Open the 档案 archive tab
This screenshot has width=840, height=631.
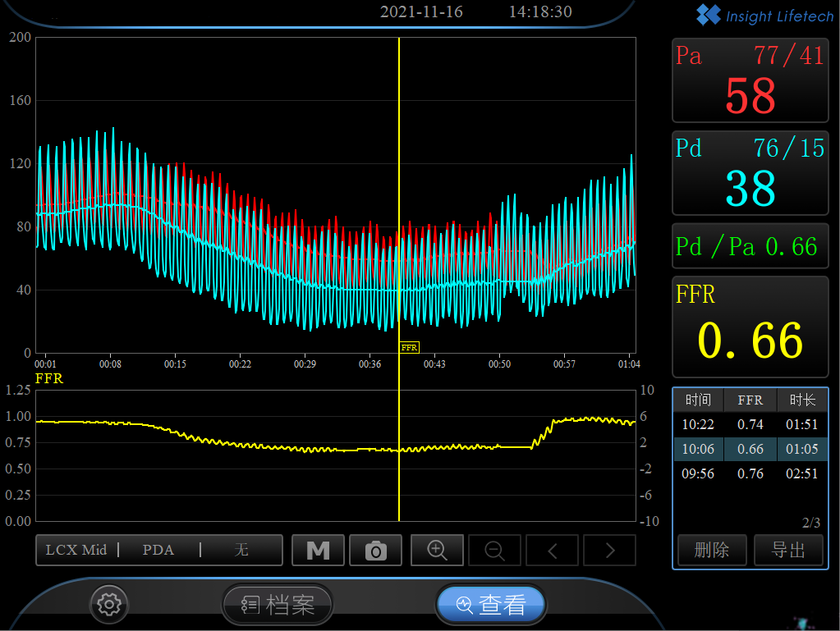coord(278,606)
